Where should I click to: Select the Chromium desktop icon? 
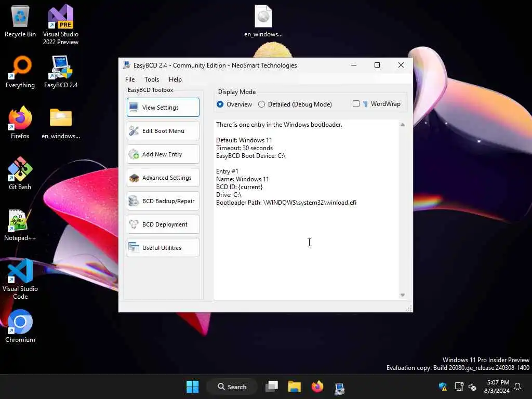[20, 327]
